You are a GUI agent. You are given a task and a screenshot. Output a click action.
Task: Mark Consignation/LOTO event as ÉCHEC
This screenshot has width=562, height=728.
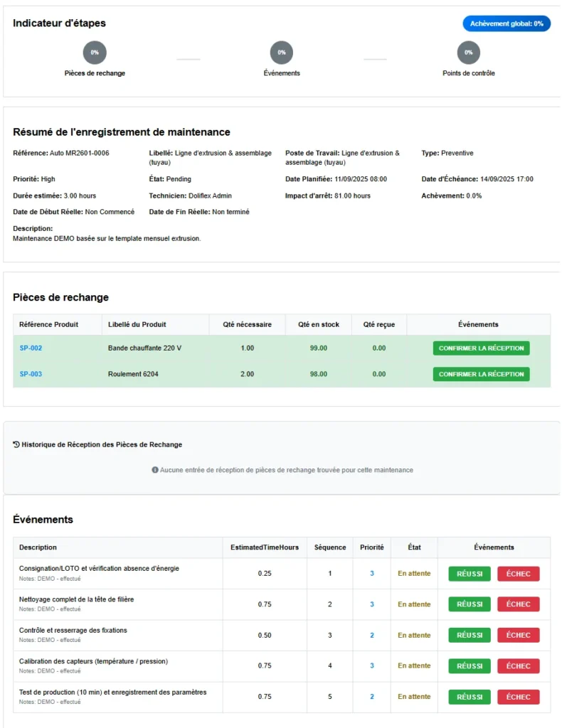pos(519,574)
